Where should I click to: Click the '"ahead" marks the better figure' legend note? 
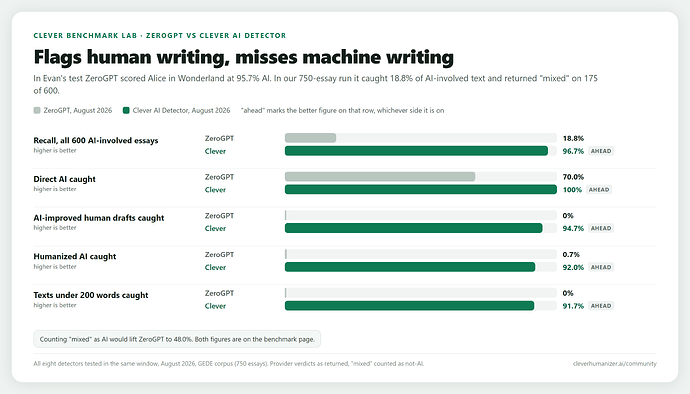point(342,110)
